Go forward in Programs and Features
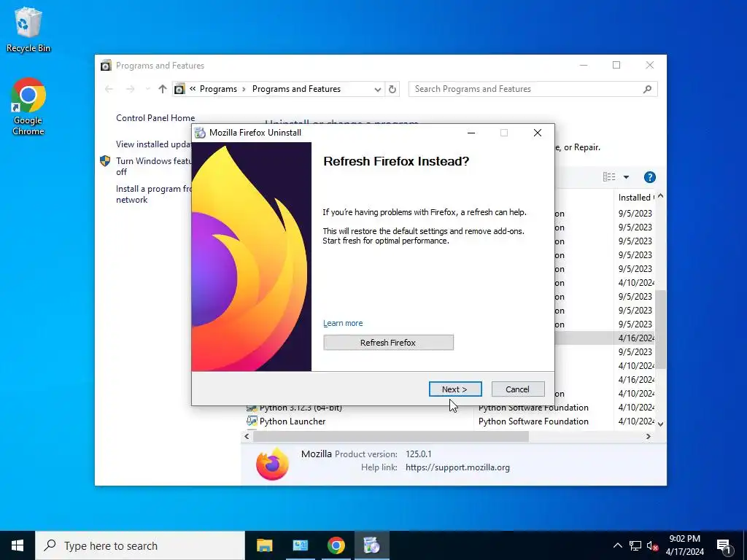Image resolution: width=747 pixels, height=560 pixels. coord(130,89)
